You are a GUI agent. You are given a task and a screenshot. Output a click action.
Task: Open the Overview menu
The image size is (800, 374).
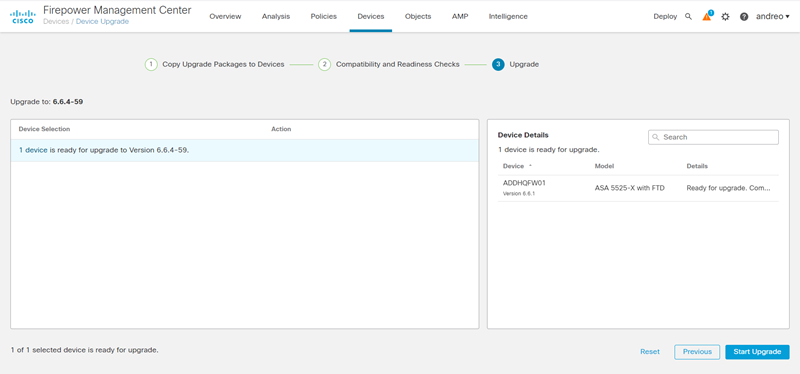225,16
